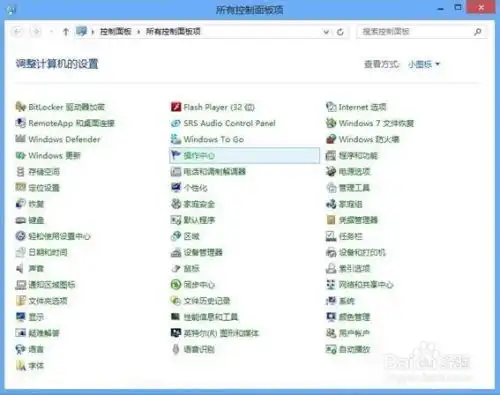Open the 颜色管理 link
The width and height of the screenshot is (500, 395).
354,317
